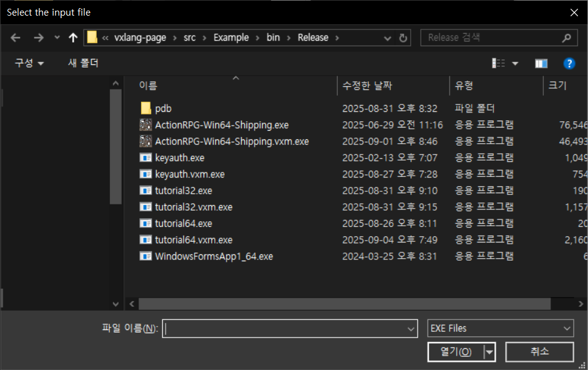Select WindowsFormsApp1_64.exe file icon
Image resolution: width=588 pixels, height=370 pixels.
[145, 256]
